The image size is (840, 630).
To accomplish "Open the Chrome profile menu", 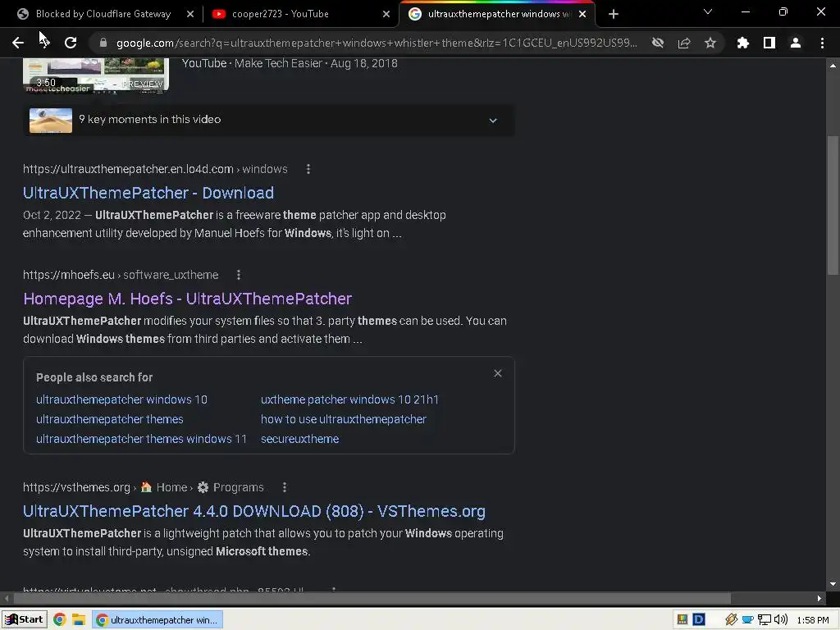I will [796, 43].
